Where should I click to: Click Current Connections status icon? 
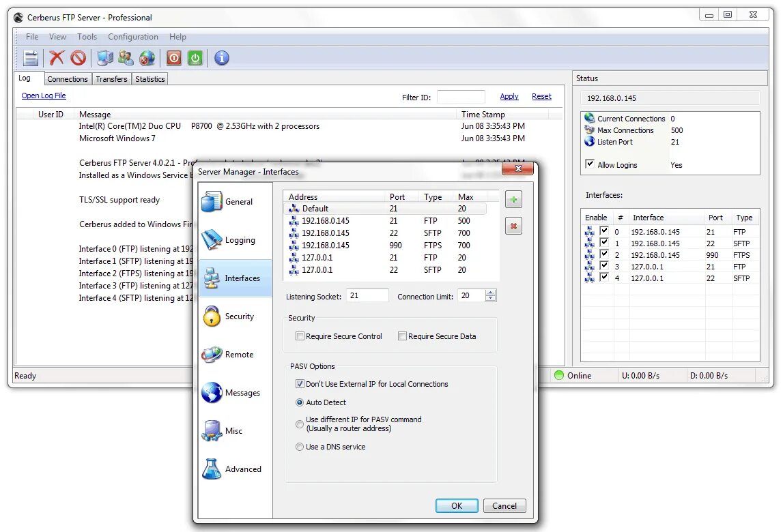click(x=590, y=118)
